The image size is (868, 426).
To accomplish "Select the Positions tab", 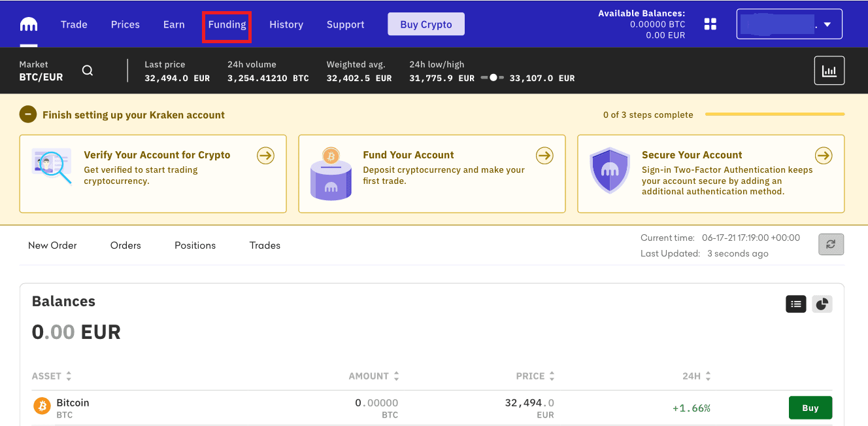I will click(195, 245).
